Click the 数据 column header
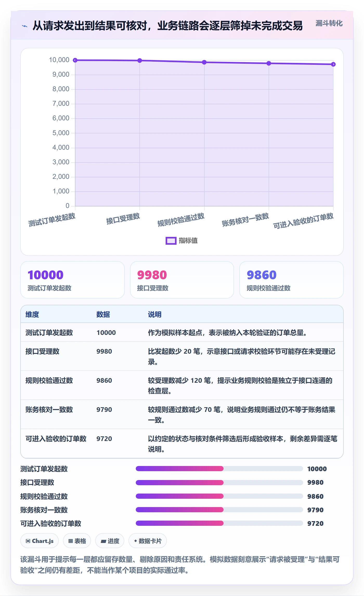364x596 pixels. (103, 314)
